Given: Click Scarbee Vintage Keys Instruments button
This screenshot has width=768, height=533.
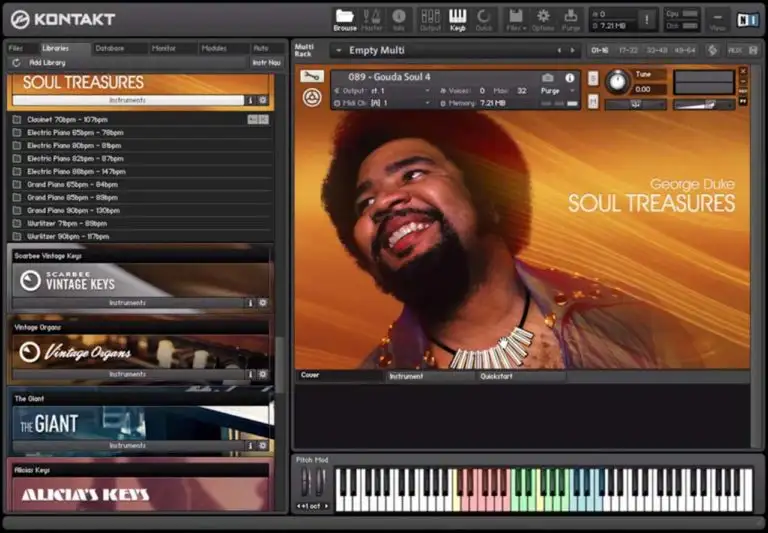Looking at the screenshot, I should coord(128,303).
